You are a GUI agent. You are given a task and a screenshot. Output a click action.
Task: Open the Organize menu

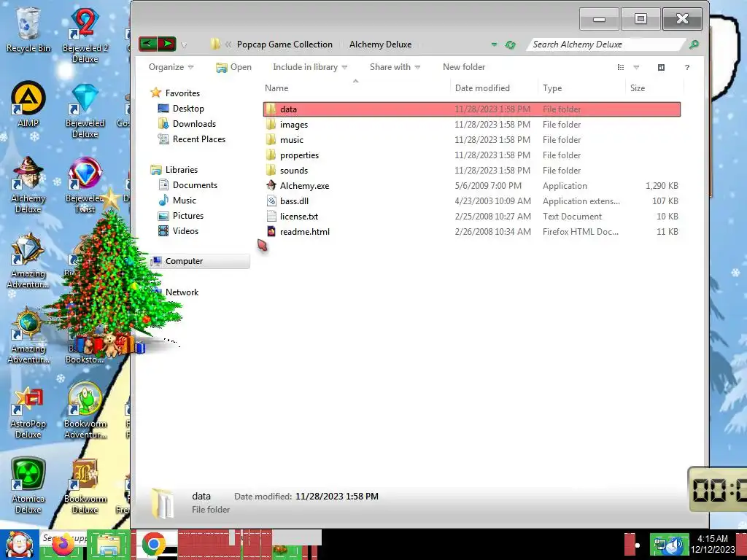click(x=171, y=67)
